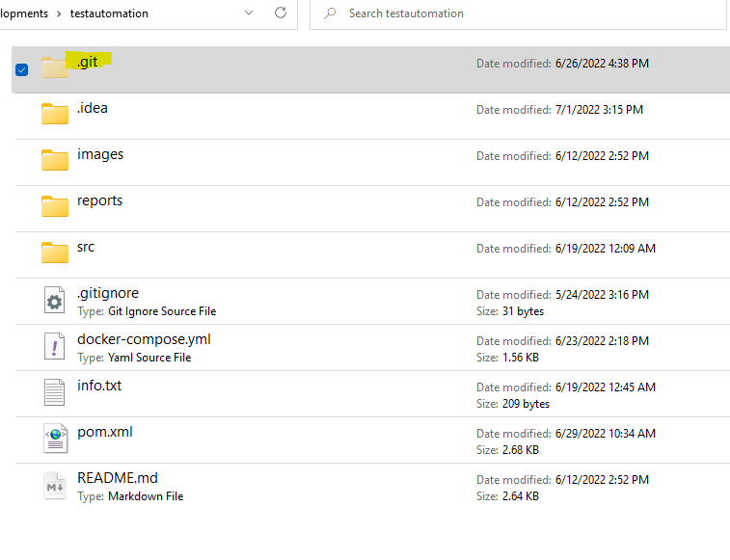
Task: Select the src folder name label
Action: [x=86, y=247]
